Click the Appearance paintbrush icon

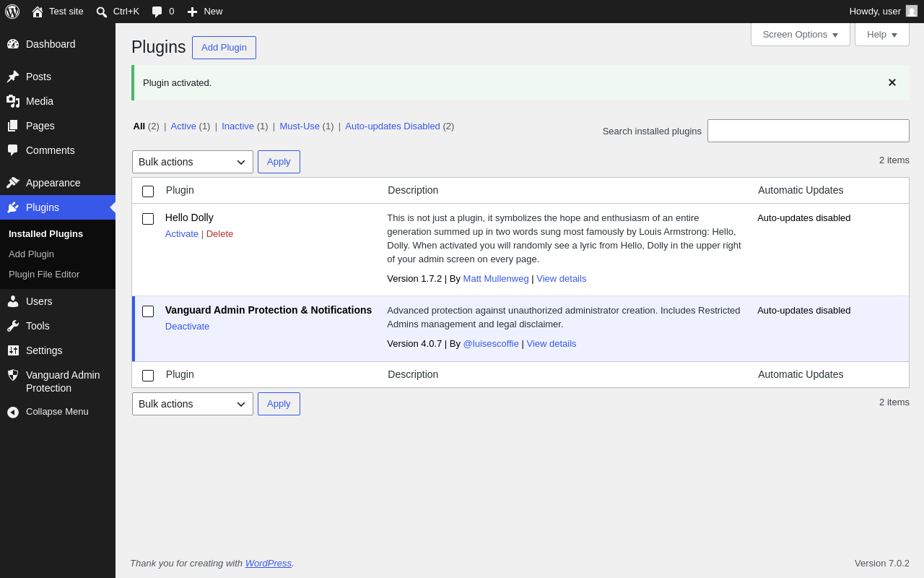coord(13,183)
